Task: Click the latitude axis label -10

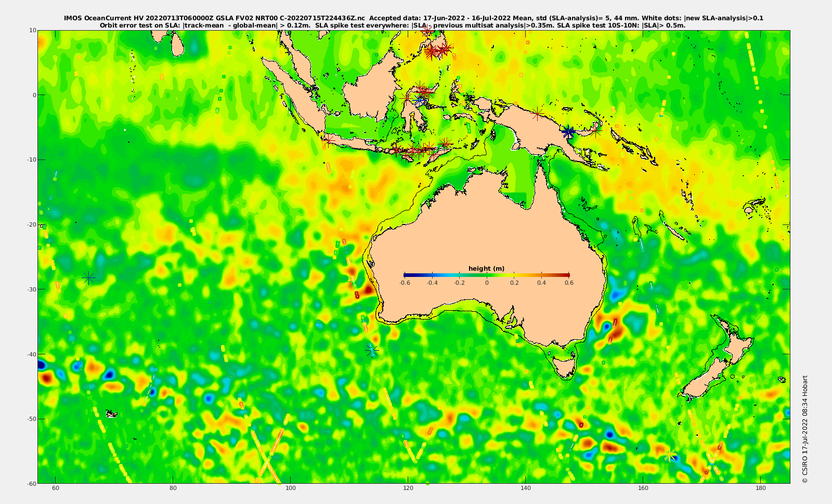Action: (31, 160)
